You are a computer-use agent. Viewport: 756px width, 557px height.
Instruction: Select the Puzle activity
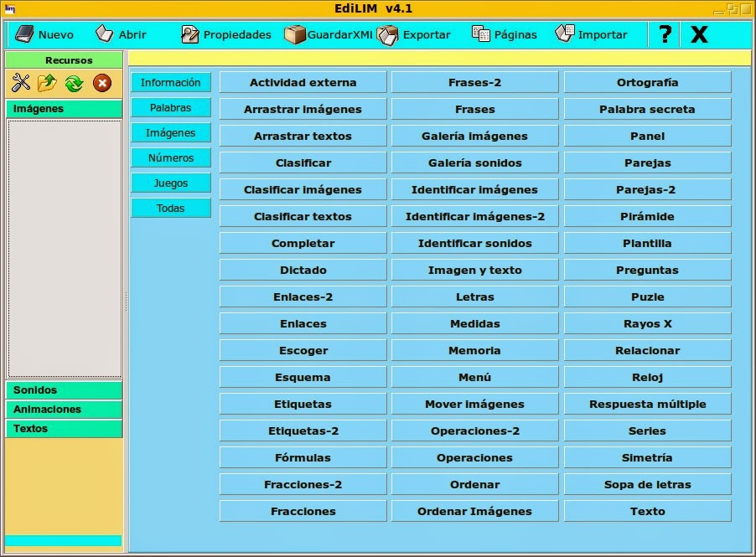(648, 297)
